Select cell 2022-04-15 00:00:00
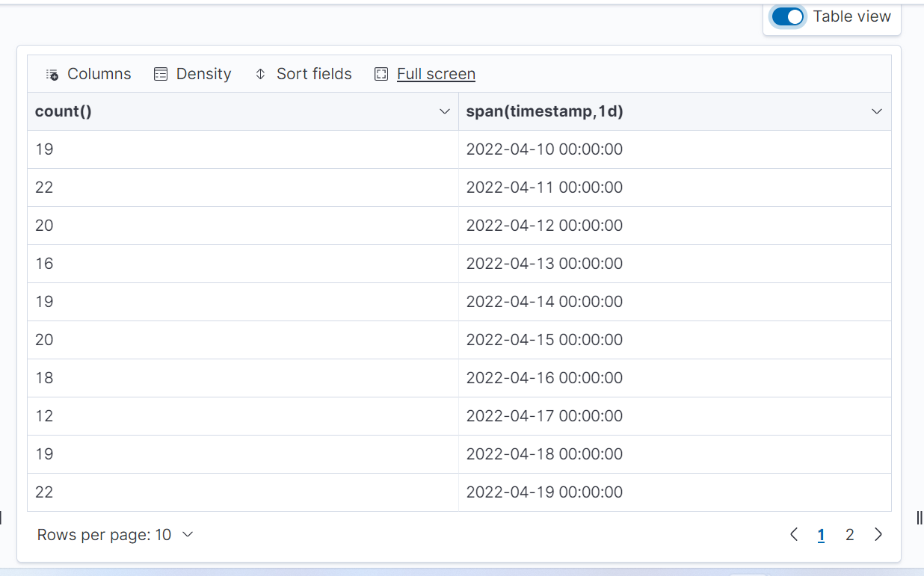The image size is (924, 576). (674, 340)
